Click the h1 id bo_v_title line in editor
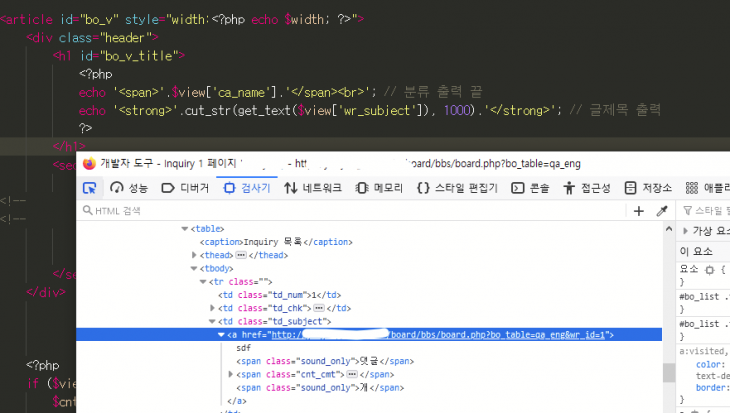The height and width of the screenshot is (413, 730). click(x=119, y=56)
